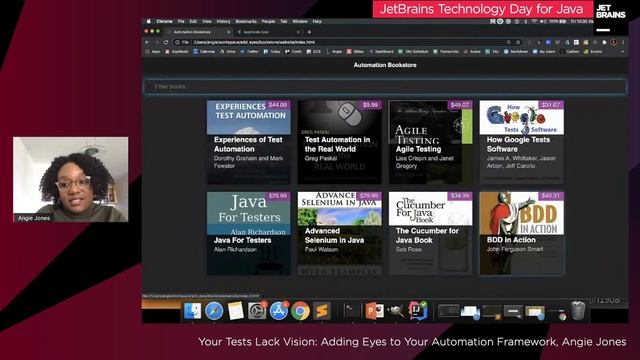Click the $34.99 price tag

(460, 196)
